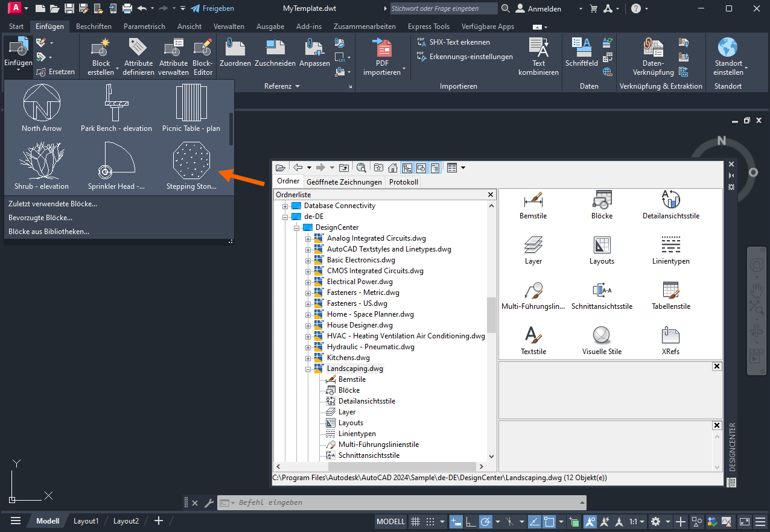Toggle DesignCenter description pane button

[x=435, y=168]
